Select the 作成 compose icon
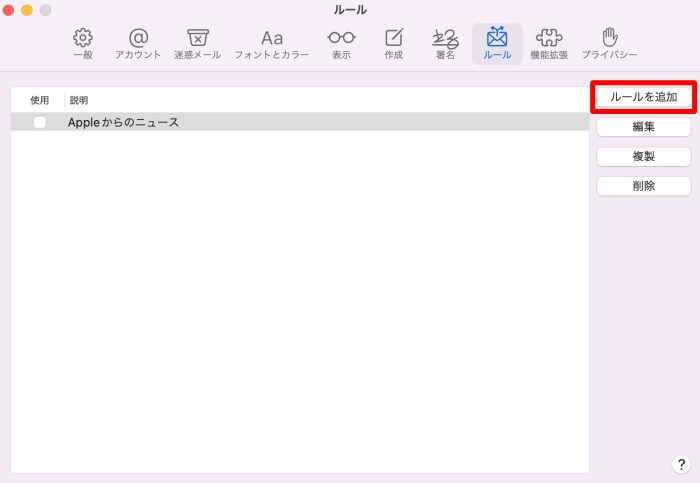Image resolution: width=700 pixels, height=483 pixels. 394,38
